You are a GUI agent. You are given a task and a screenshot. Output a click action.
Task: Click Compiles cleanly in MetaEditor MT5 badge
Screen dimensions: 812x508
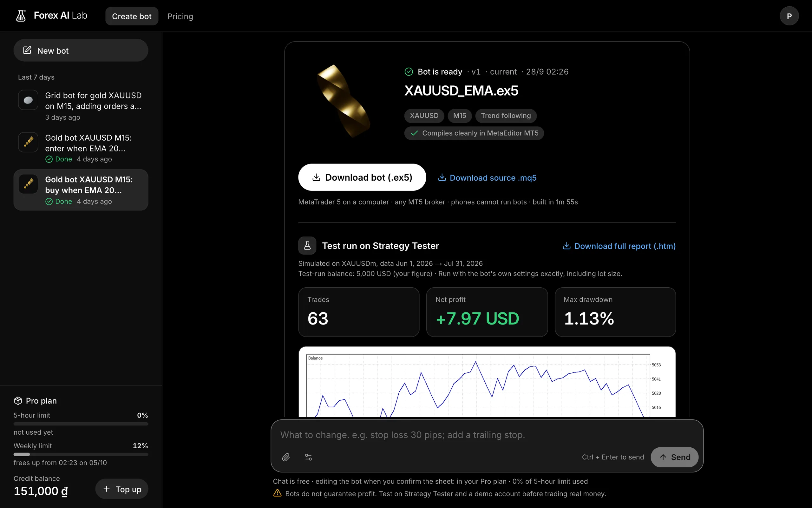474,133
